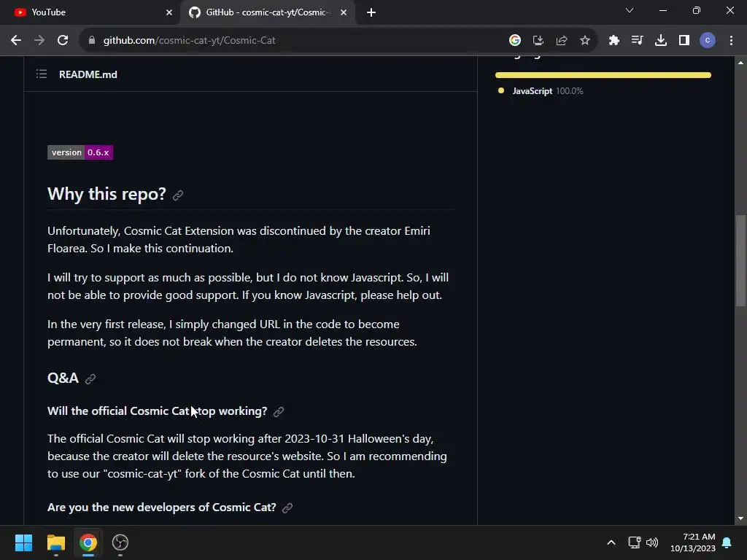The width and height of the screenshot is (747, 560).
Task: Open media control icon
Action: coord(637,41)
